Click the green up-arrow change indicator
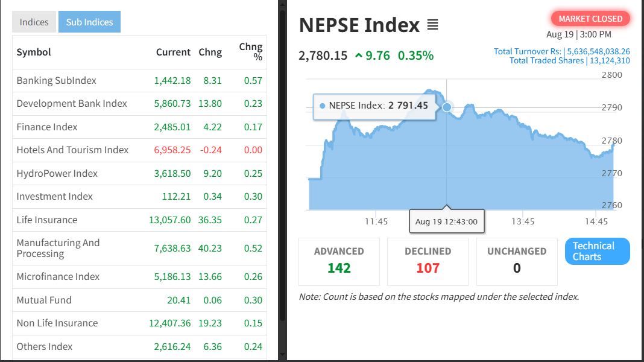This screenshot has width=644, height=362. pos(359,56)
